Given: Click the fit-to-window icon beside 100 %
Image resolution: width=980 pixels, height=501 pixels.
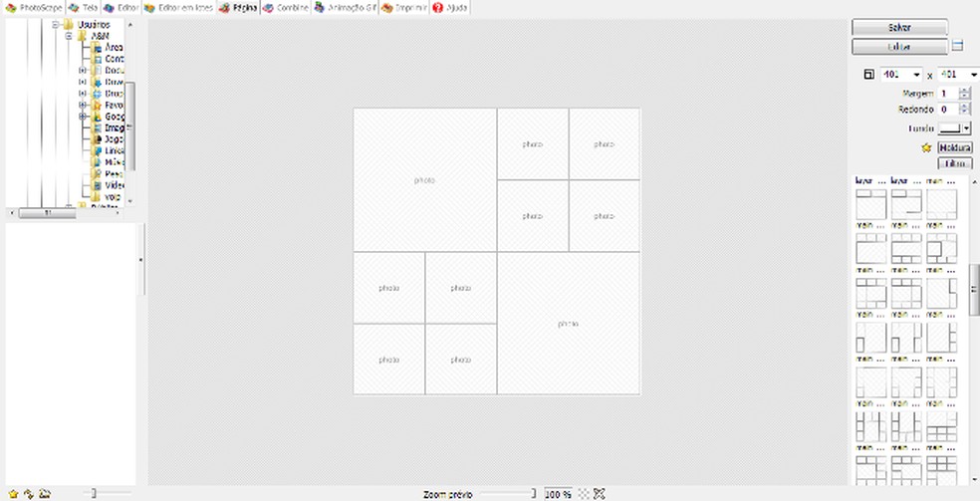Looking at the screenshot, I should [584, 494].
